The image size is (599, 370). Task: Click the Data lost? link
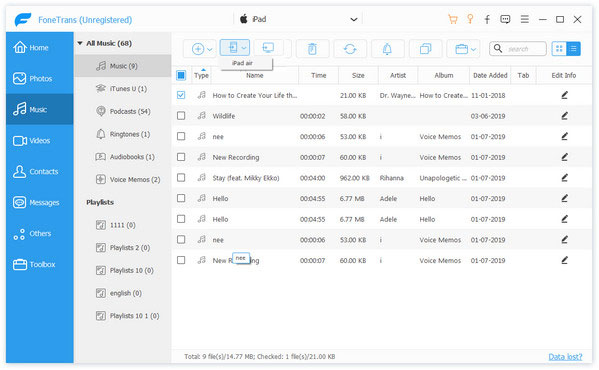[565, 357]
